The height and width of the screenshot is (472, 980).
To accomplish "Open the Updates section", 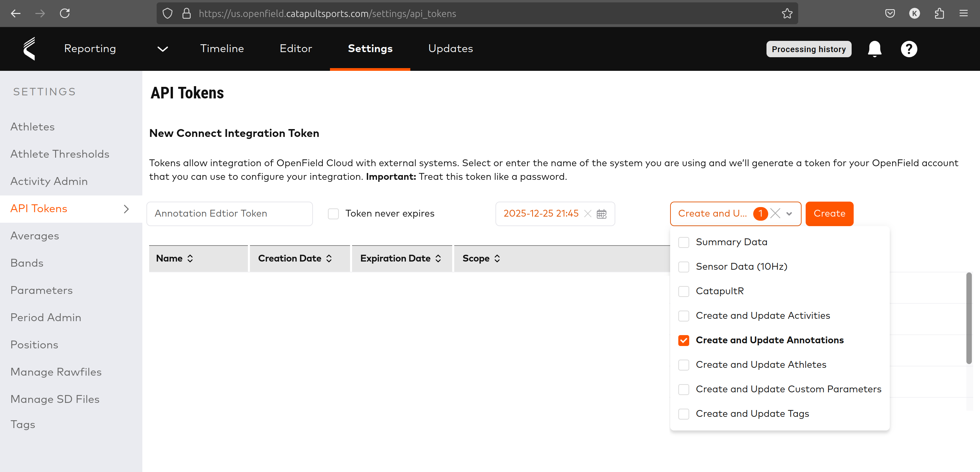I will (x=450, y=49).
